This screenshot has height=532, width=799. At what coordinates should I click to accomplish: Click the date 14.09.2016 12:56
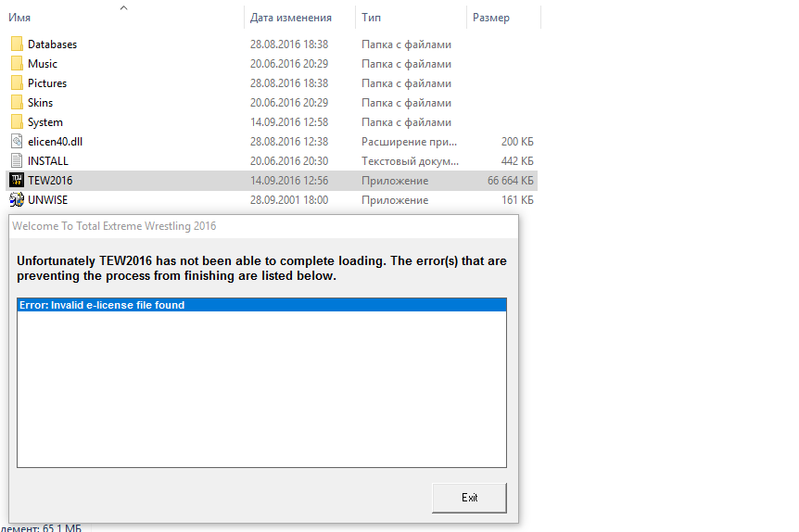289,181
